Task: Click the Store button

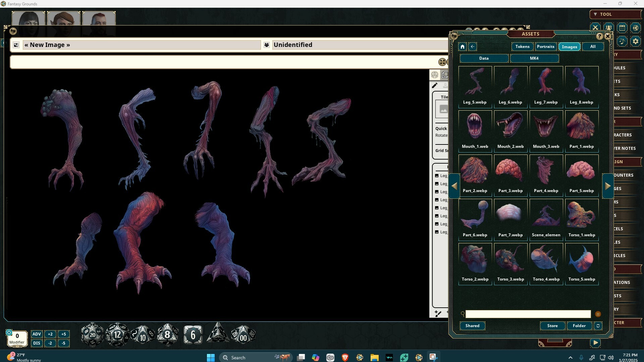Action: click(552, 325)
